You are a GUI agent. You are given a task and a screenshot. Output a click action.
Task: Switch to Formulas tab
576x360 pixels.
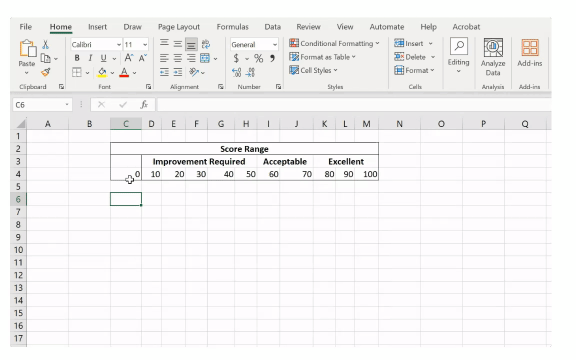click(233, 27)
